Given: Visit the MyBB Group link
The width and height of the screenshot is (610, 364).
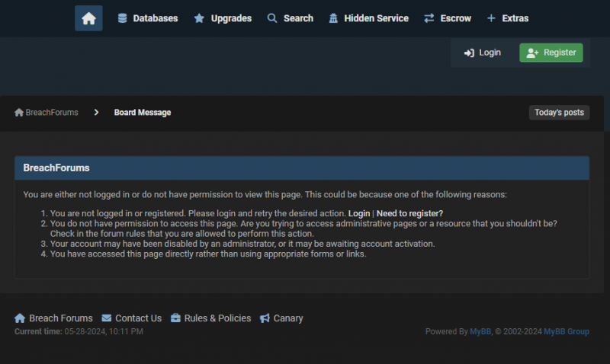Looking at the screenshot, I should tap(567, 331).
